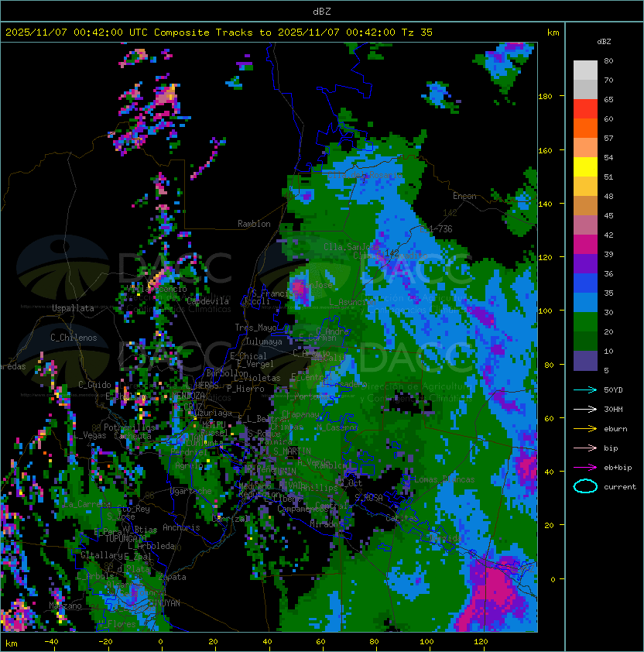Click the 'Tz 35' value in header

(x=417, y=32)
